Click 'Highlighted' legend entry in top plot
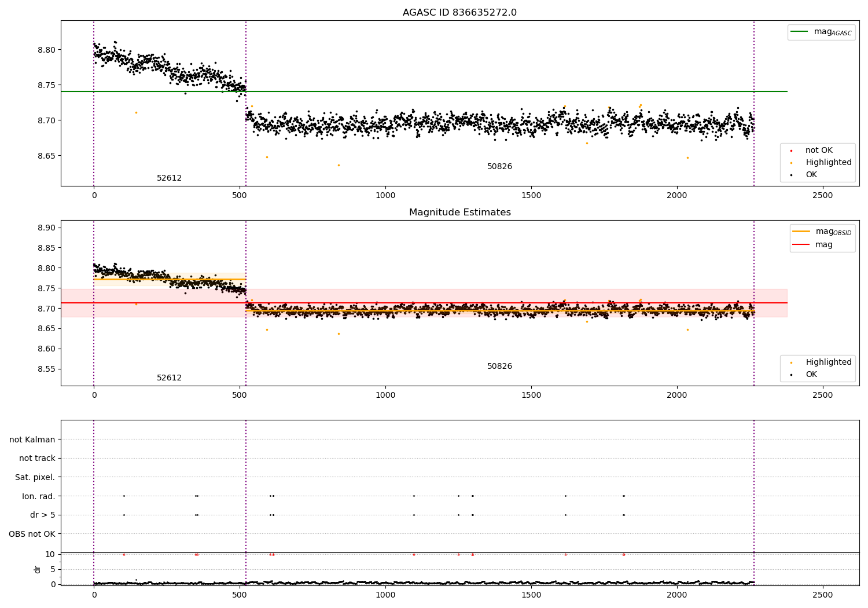Image resolution: width=868 pixels, height=608 pixels. pos(821,163)
